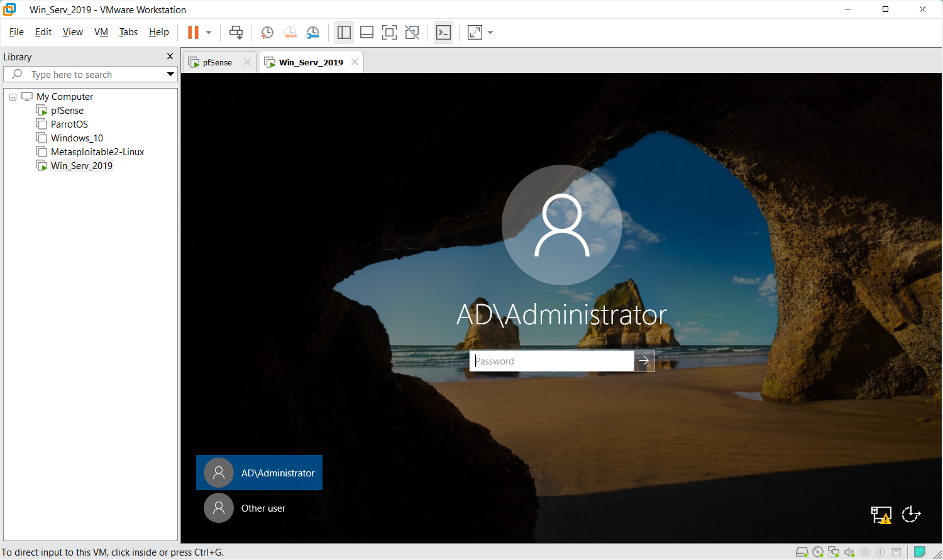The height and width of the screenshot is (560, 943).
Task: Open the Snapshot Manager icon
Action: 312,33
